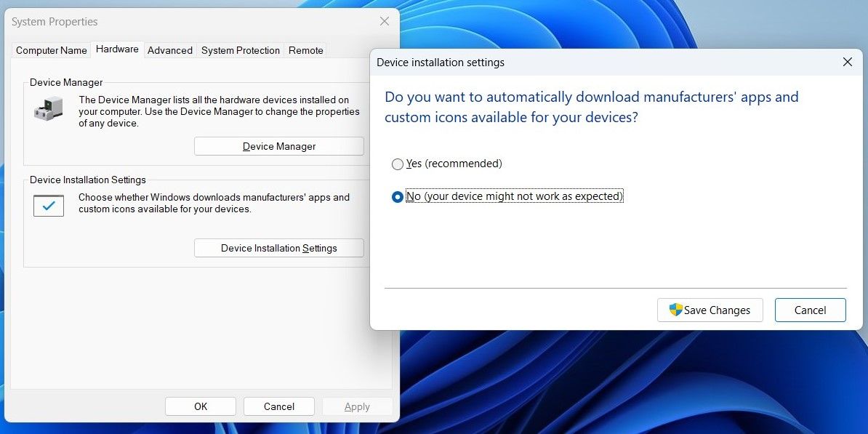Screen dimensions: 868x434
Task: Select the No option for device downloads
Action: [x=397, y=196]
